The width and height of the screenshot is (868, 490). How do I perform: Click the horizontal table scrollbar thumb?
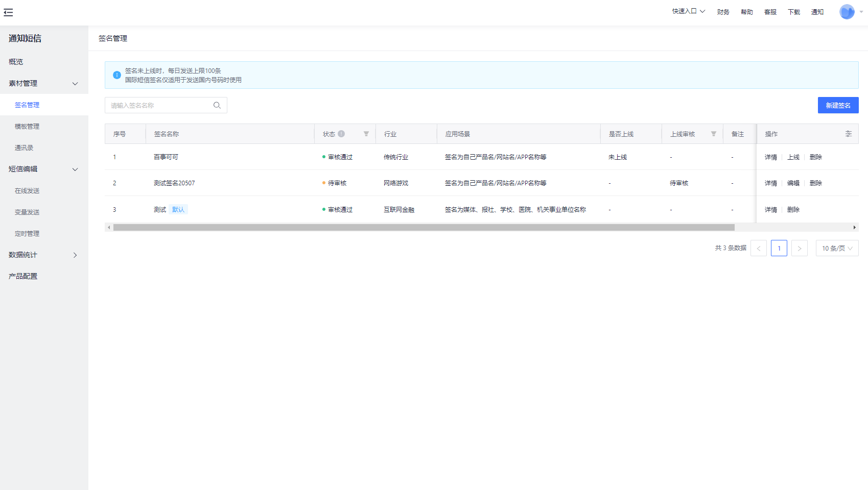[x=424, y=228]
